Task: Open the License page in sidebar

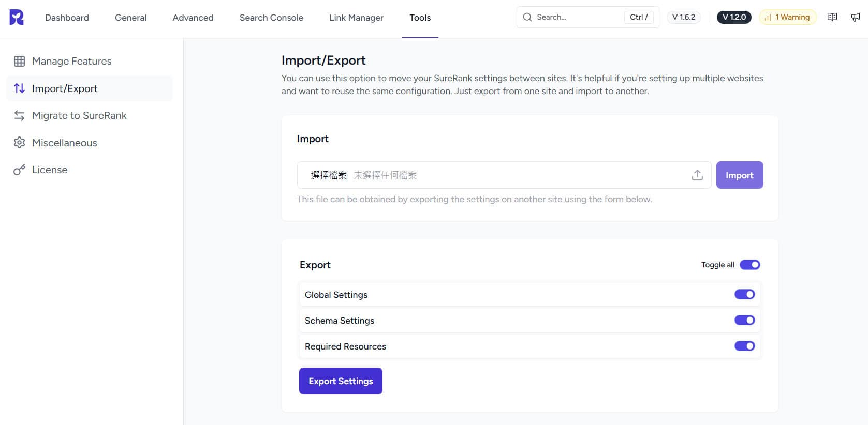Action: click(90, 170)
